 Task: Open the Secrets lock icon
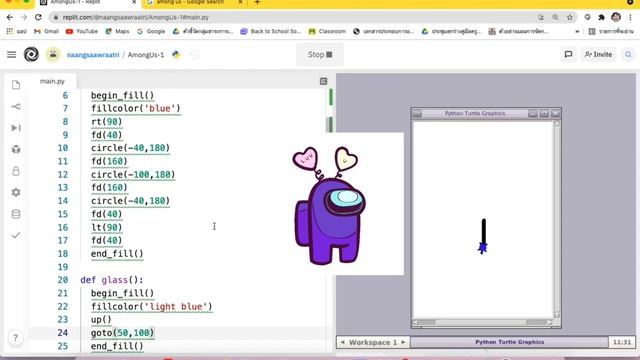(16, 171)
